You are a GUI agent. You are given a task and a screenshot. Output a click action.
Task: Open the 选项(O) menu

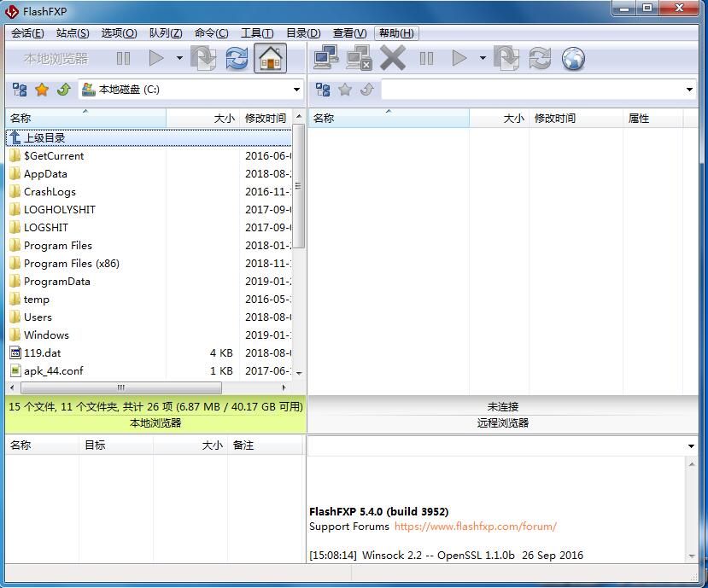click(119, 33)
